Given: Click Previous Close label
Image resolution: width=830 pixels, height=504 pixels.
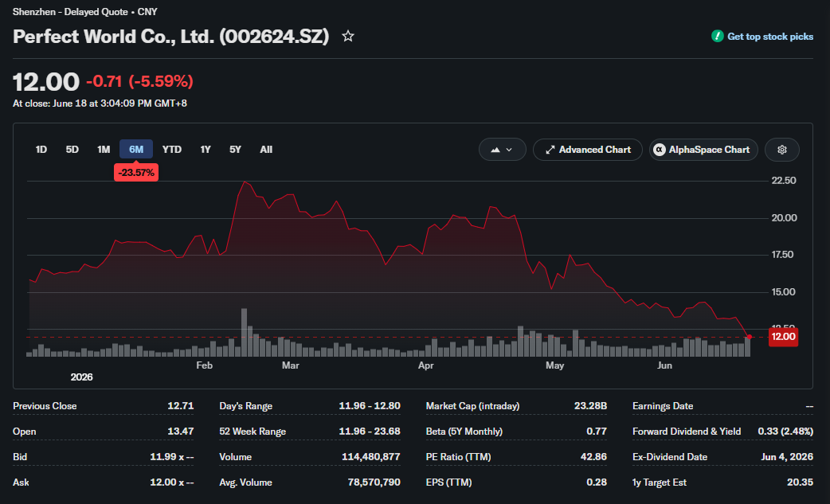Looking at the screenshot, I should click(45, 406).
